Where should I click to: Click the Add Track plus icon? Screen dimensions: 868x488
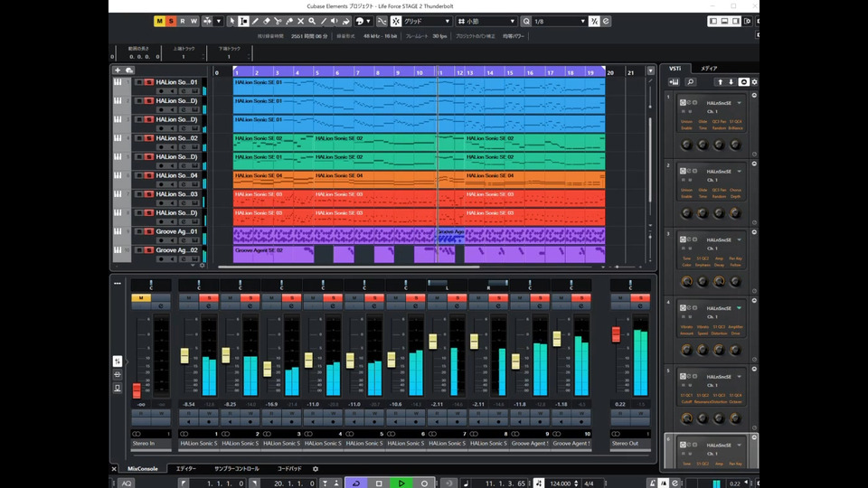point(118,70)
